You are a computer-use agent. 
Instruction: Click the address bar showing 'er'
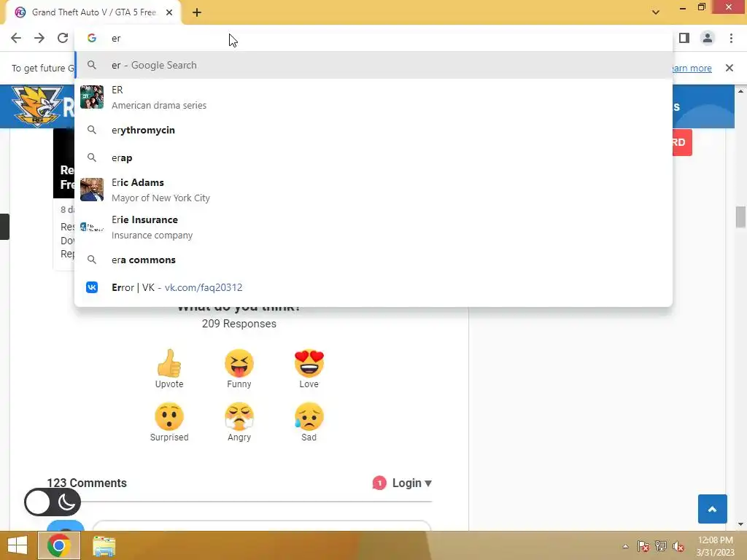point(373,38)
